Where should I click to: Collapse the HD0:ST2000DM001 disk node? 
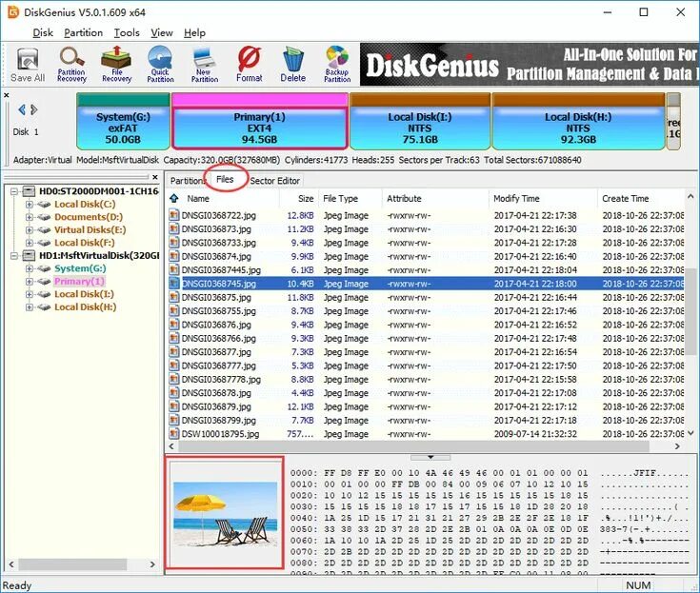click(x=14, y=191)
